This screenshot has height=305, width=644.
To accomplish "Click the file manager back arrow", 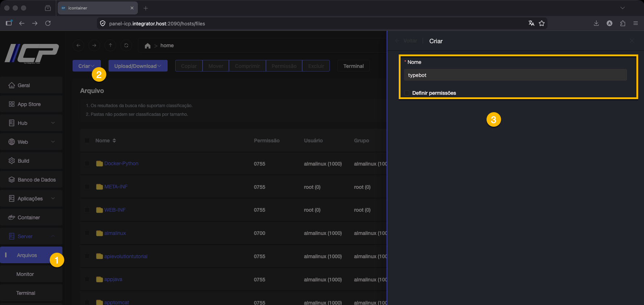I will [78, 45].
